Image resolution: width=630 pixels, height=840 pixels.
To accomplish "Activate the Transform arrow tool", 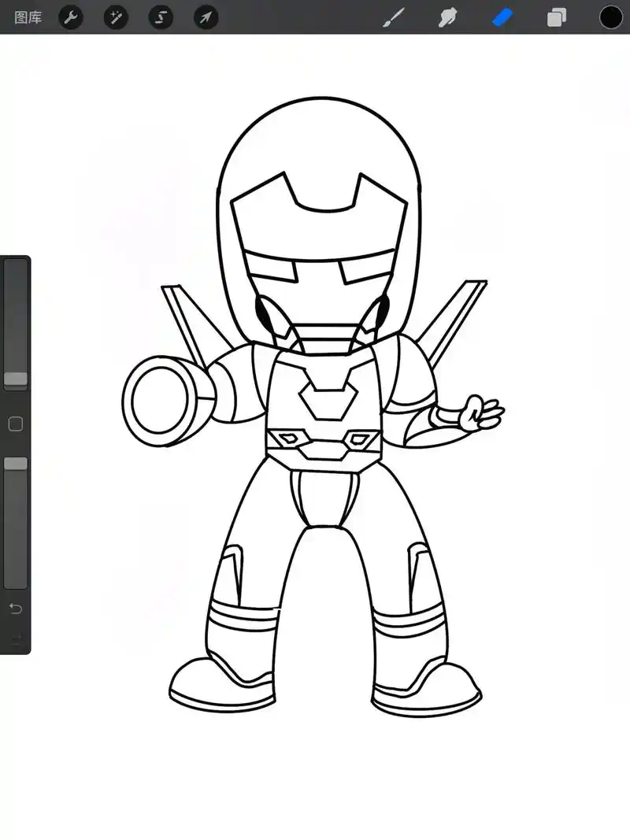I will (206, 17).
